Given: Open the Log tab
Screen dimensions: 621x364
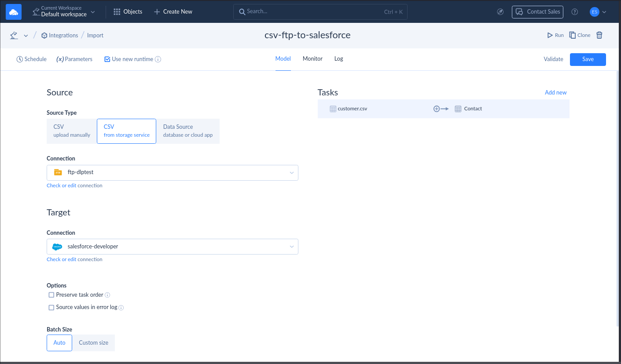Looking at the screenshot, I should pos(338,58).
